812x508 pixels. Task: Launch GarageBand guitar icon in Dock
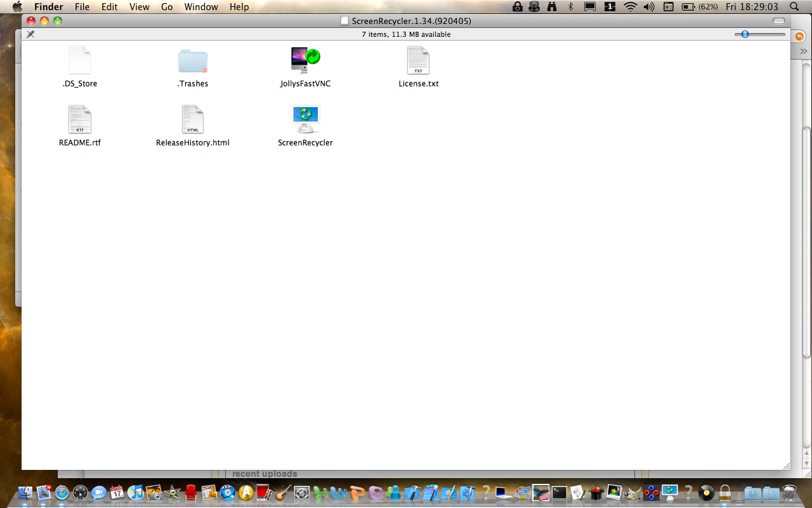(282, 492)
